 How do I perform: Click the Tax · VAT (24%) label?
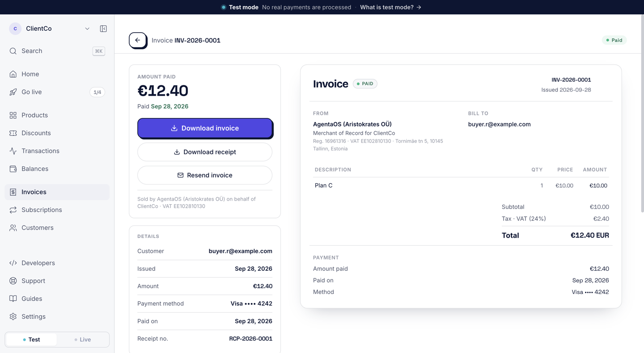(x=524, y=219)
